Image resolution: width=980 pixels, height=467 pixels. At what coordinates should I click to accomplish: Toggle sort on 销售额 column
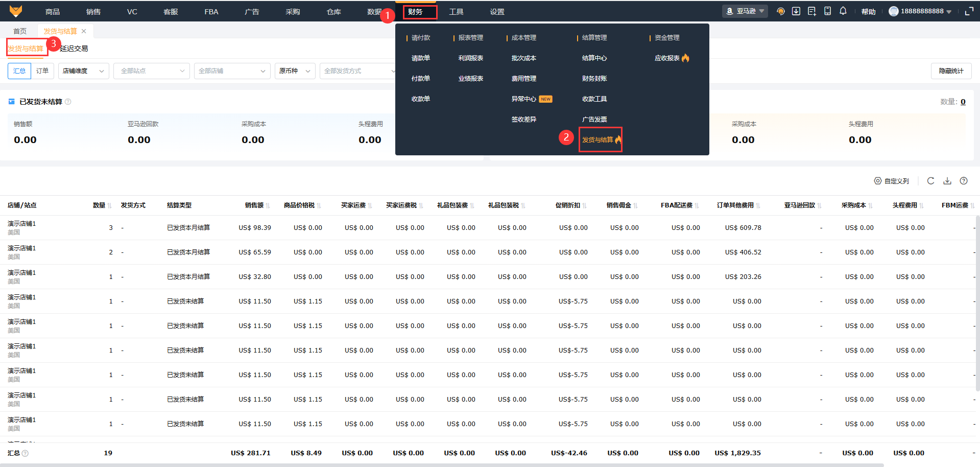(x=268, y=206)
